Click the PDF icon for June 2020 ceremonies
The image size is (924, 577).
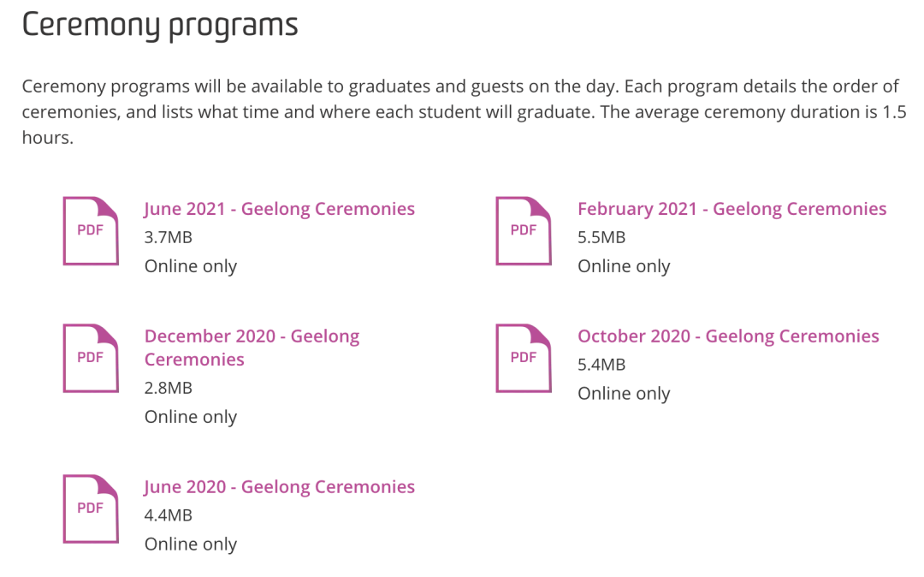[x=91, y=509]
